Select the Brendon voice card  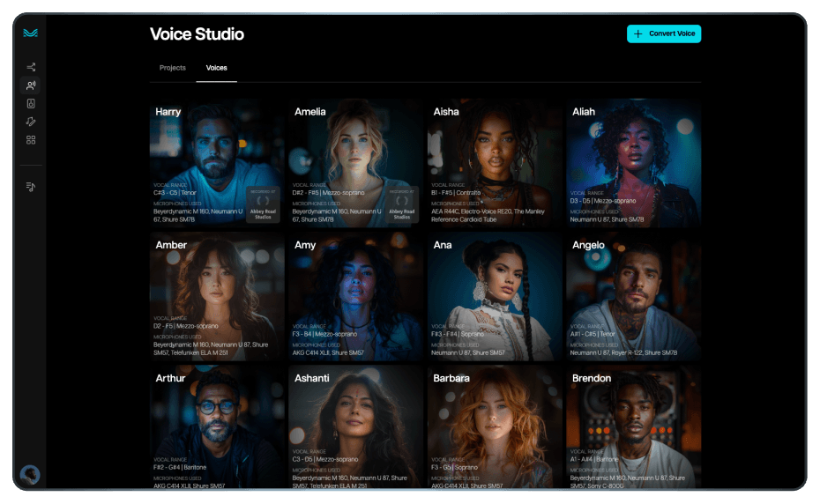tap(633, 427)
